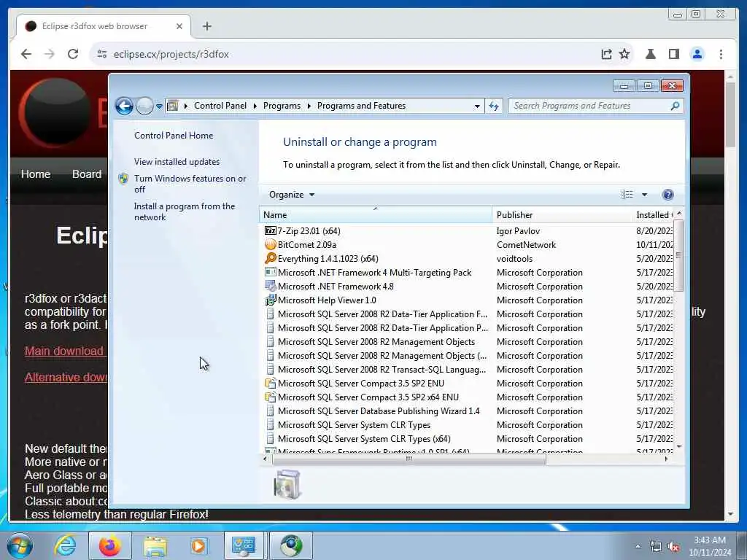The image size is (747, 560).
Task: Open the Organize menu
Action: (292, 194)
